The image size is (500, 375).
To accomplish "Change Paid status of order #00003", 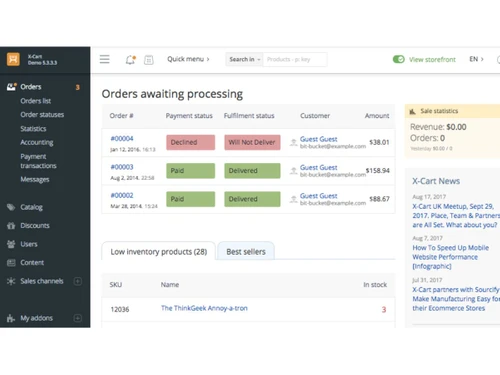I will (191, 171).
